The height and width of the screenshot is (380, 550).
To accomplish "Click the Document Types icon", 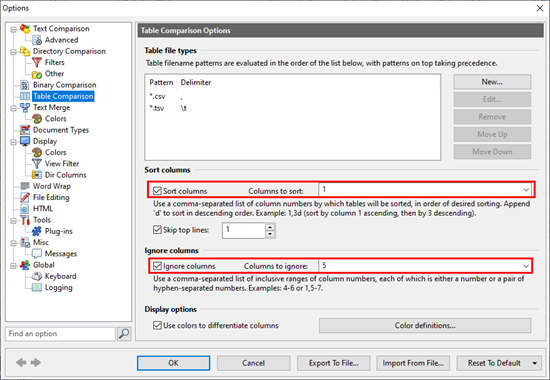I will coord(25,130).
